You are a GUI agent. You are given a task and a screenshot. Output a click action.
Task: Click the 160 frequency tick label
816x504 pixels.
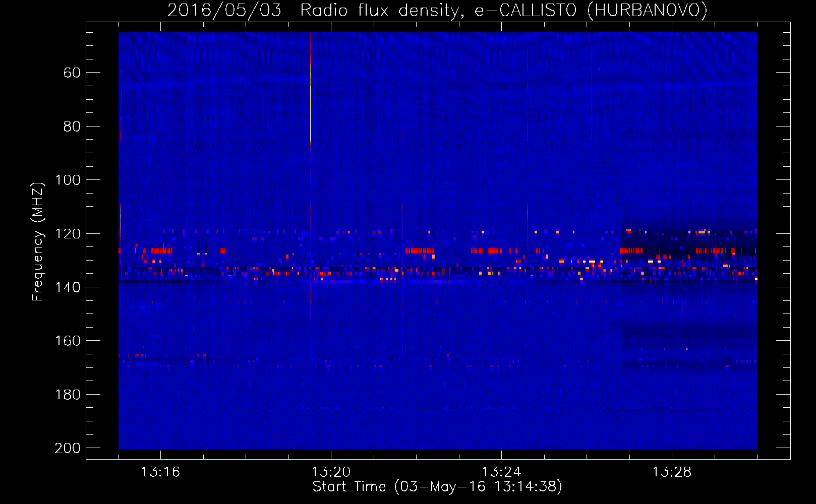pos(68,341)
